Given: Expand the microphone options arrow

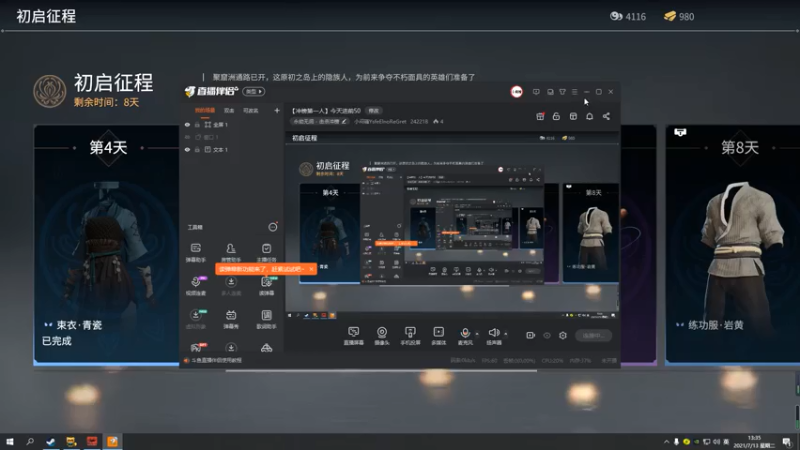Looking at the screenshot, I should [477, 334].
